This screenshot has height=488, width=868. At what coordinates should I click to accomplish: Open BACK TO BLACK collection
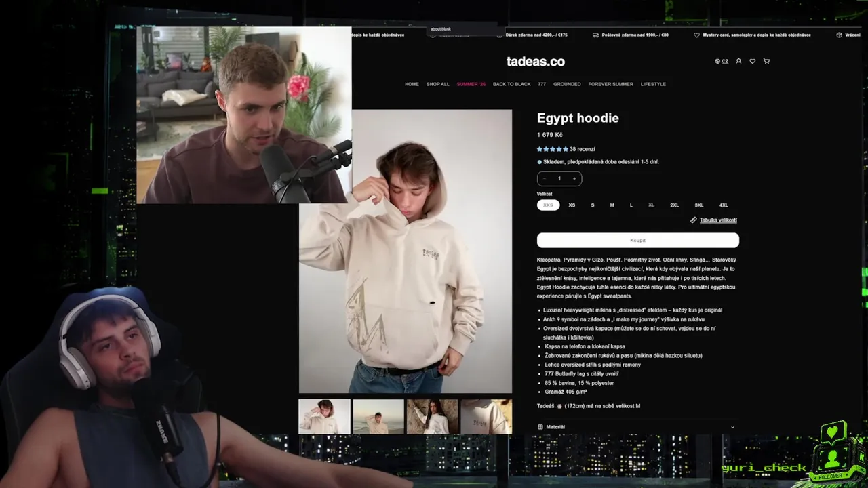(x=512, y=84)
